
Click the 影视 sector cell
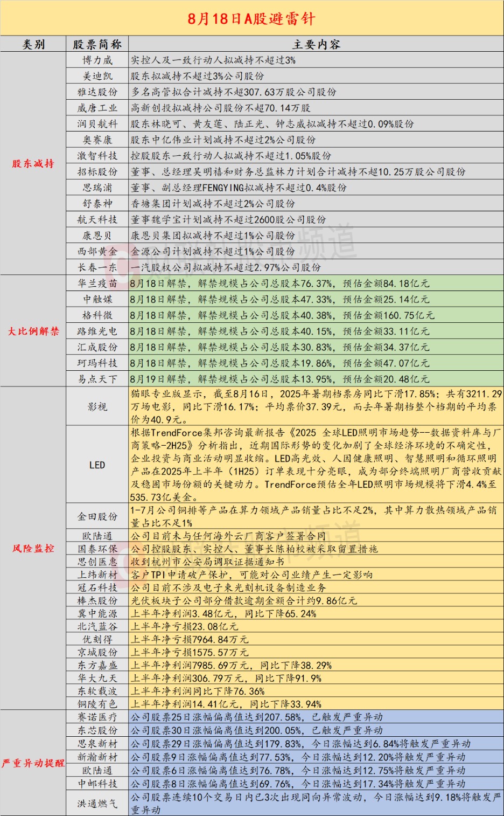pyautogui.click(x=97, y=406)
